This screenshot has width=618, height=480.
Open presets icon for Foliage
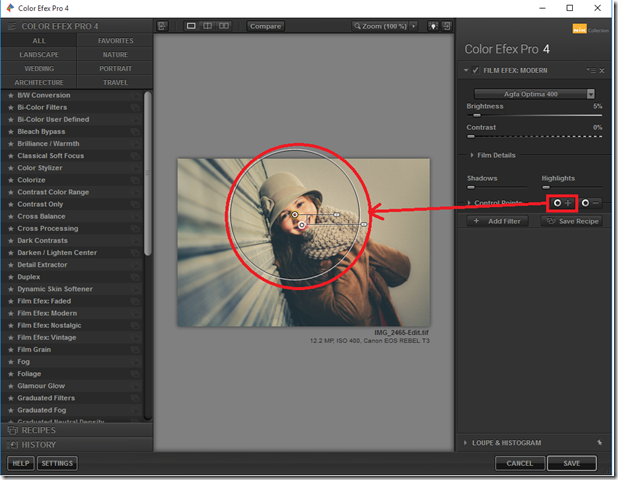[x=135, y=374]
